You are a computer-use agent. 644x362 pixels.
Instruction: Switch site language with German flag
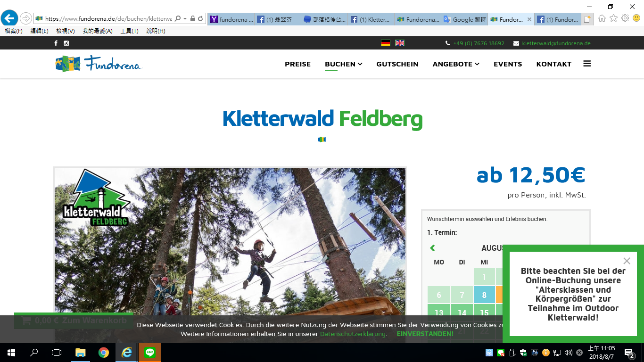(x=386, y=43)
